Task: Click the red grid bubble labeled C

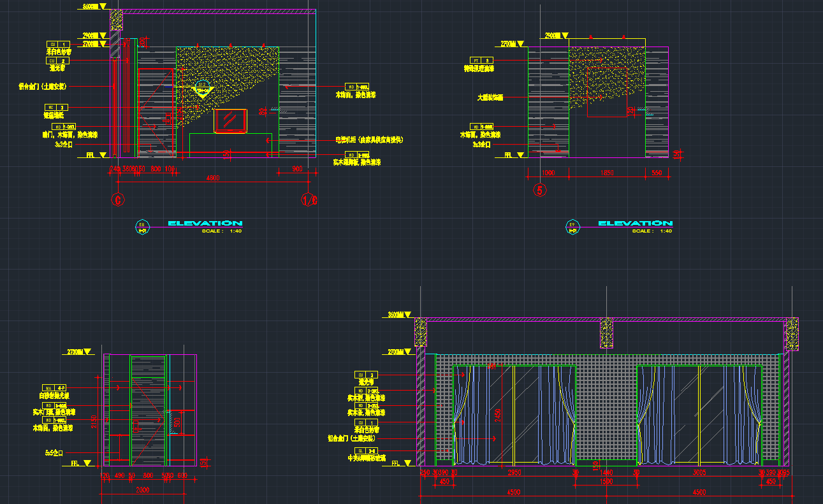Action: coord(117,199)
